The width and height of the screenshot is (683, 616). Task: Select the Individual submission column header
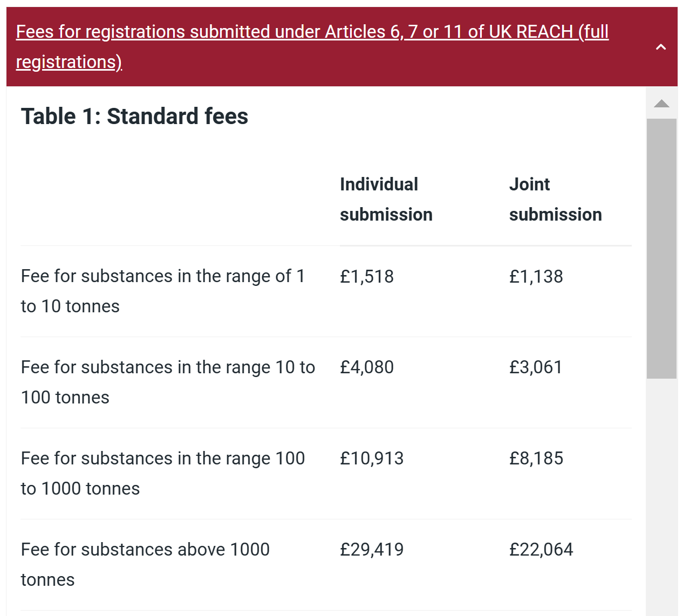(x=386, y=199)
